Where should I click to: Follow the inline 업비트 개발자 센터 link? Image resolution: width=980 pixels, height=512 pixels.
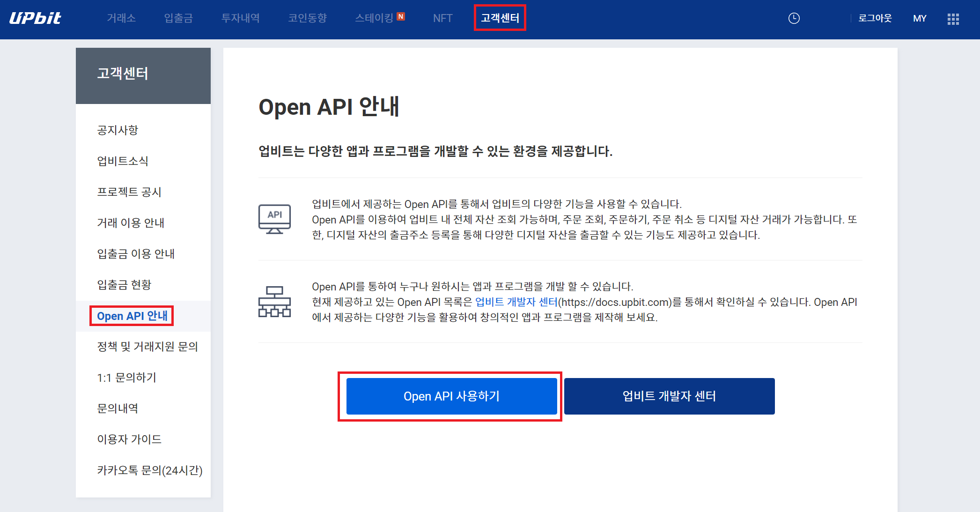pos(516,302)
